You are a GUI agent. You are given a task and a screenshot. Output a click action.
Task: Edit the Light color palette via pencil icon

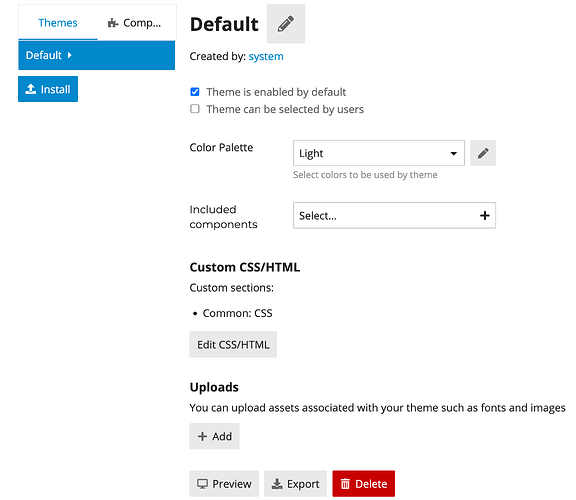pos(483,153)
